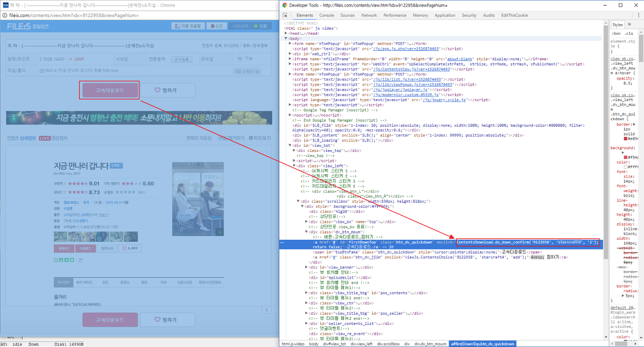Click the 원작도서 button
The image size is (644, 347).
[x=107, y=248]
